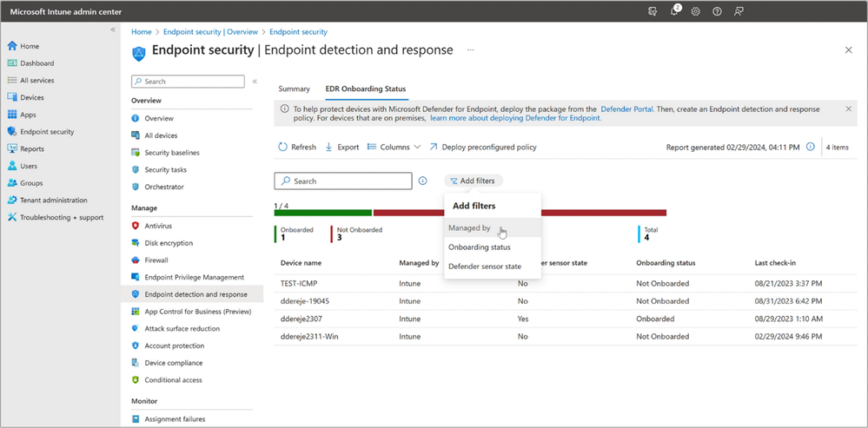Click the info icon beside report generated time
868x428 pixels.
click(811, 147)
